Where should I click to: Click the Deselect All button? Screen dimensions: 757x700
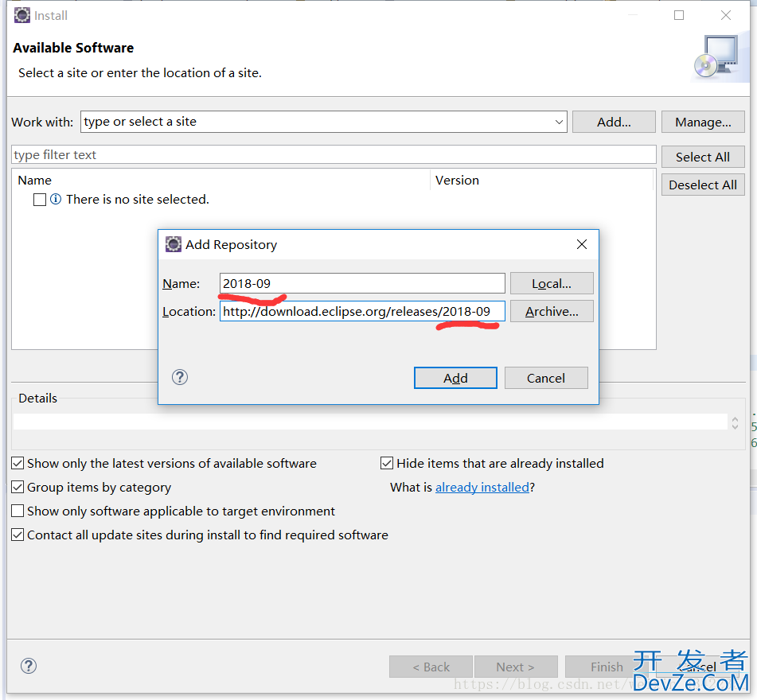703,185
